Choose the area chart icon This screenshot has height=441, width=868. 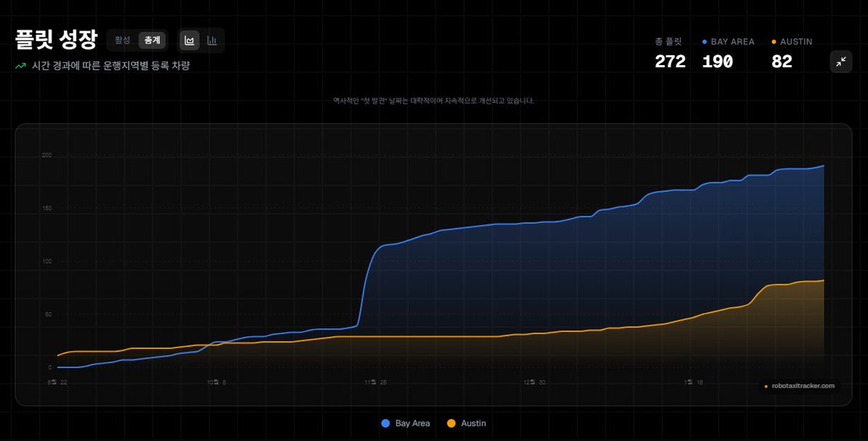click(190, 41)
